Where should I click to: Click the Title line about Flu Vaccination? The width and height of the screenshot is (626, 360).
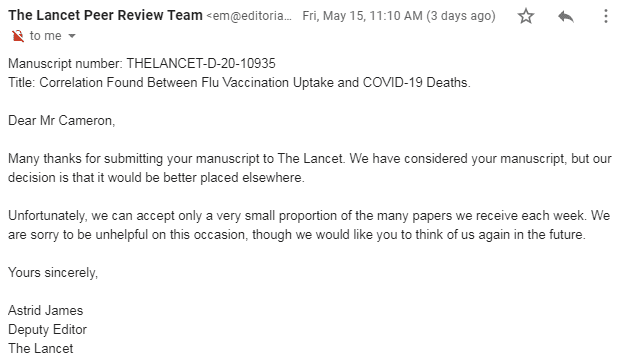pyautogui.click(x=239, y=83)
